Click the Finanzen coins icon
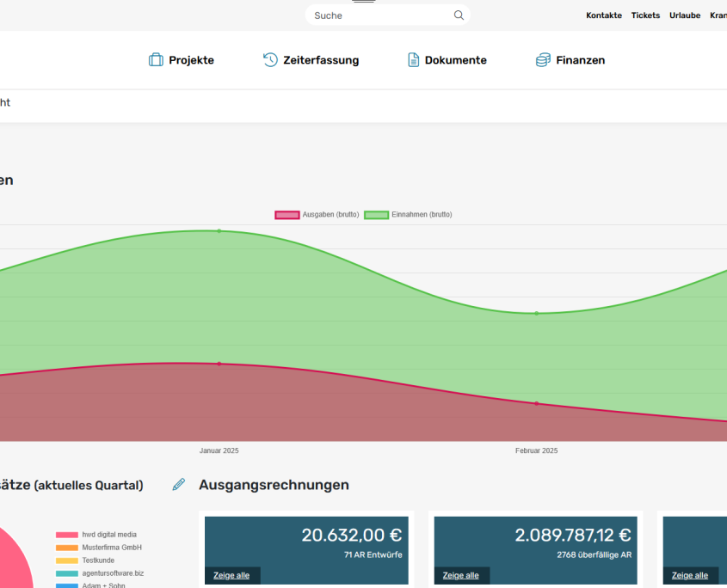727x588 pixels. (x=543, y=60)
